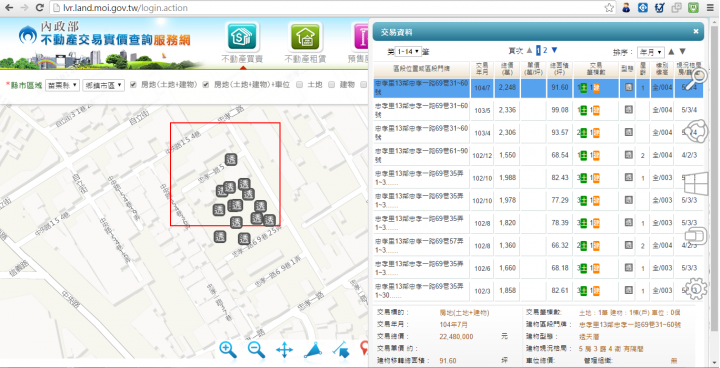Go to results page 2
The image size is (720, 368).
(x=545, y=51)
